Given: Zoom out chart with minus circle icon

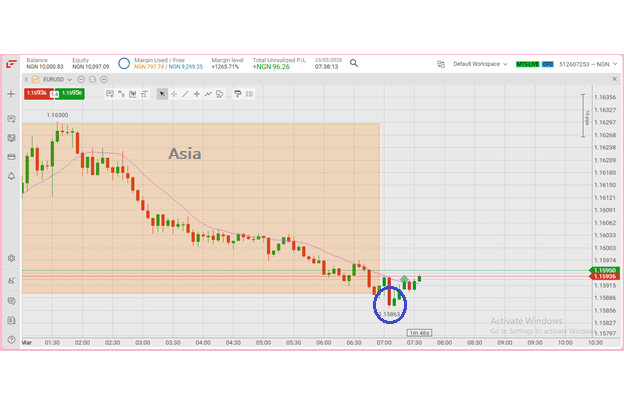Looking at the screenshot, I should [81, 80].
